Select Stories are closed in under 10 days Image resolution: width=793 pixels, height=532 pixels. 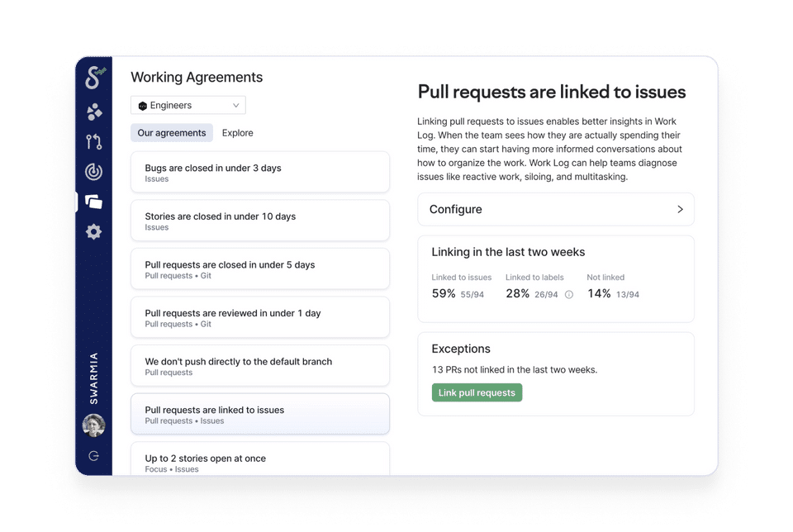(x=259, y=221)
